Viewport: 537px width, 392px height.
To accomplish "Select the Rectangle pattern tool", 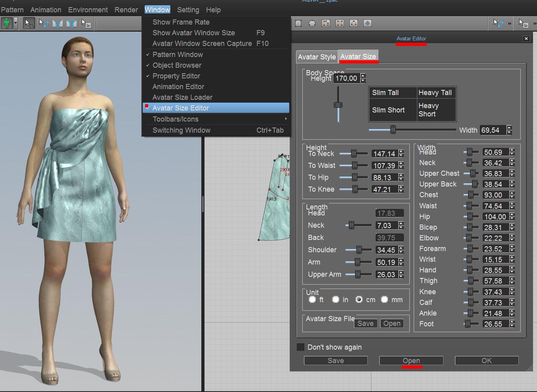I will tap(298, 24).
